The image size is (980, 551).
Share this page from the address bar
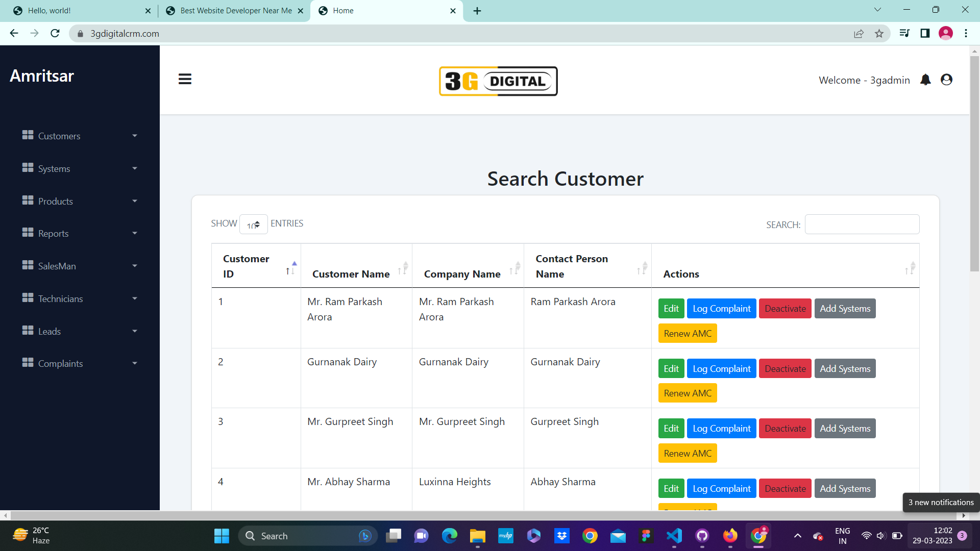(859, 34)
